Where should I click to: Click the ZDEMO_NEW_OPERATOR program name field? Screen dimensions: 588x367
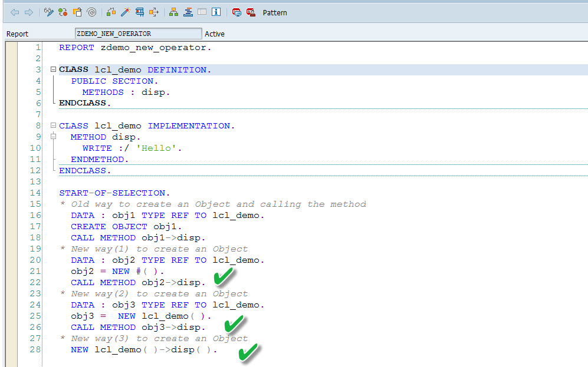click(x=139, y=34)
